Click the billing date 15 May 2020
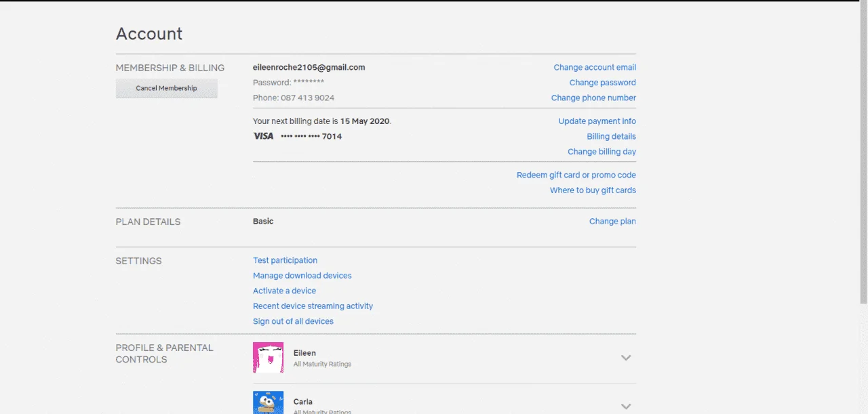 [365, 121]
